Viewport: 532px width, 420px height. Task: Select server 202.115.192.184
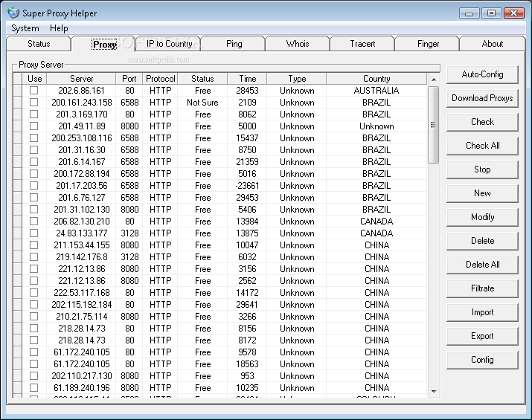click(x=81, y=305)
